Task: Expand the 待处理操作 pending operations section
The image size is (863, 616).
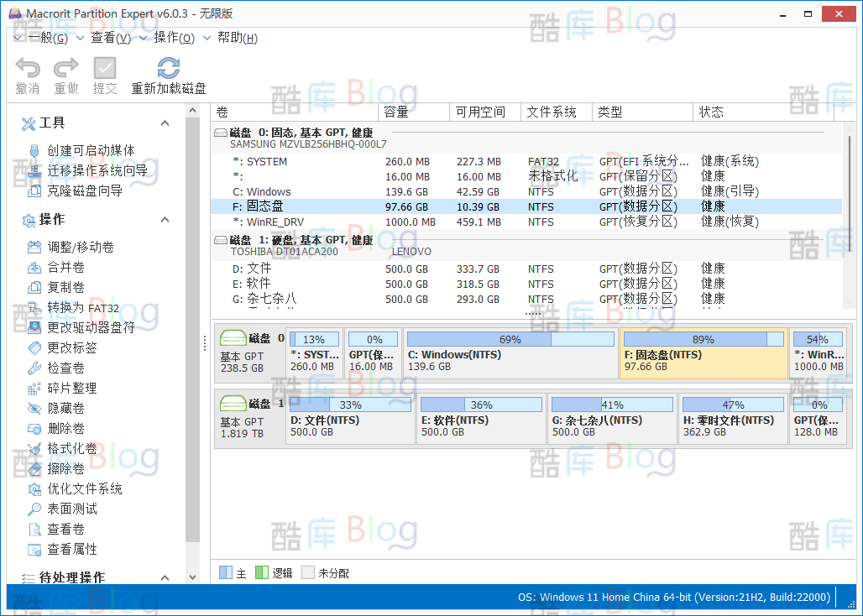Action: point(165,577)
